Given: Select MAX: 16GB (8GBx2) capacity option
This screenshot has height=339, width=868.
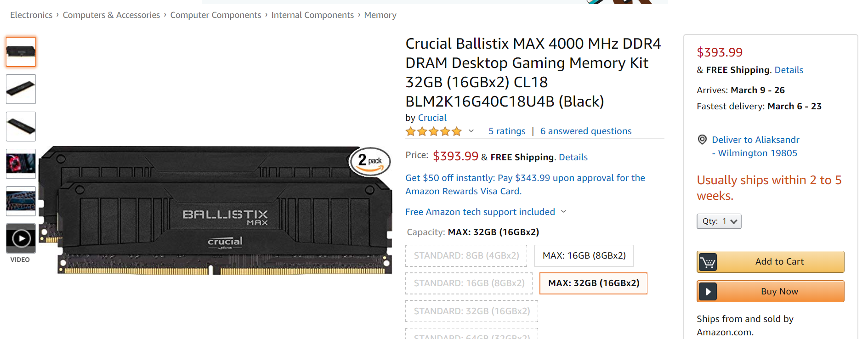Looking at the screenshot, I should [x=584, y=256].
